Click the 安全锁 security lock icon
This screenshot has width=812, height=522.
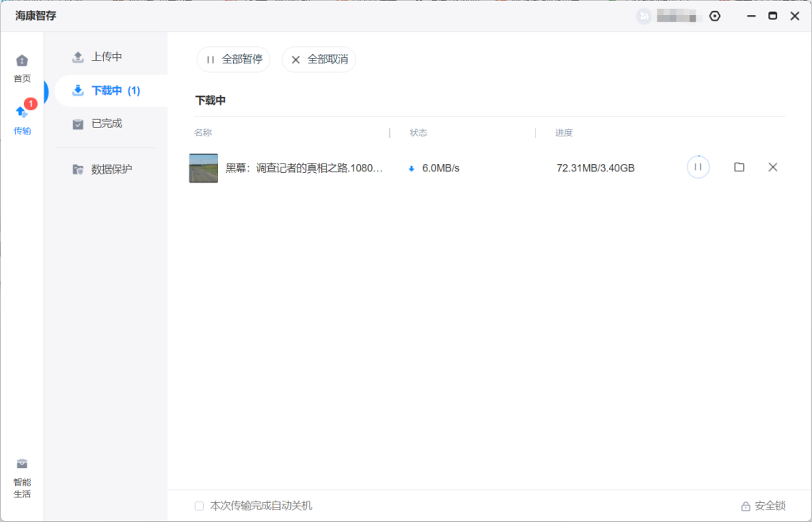click(x=763, y=506)
